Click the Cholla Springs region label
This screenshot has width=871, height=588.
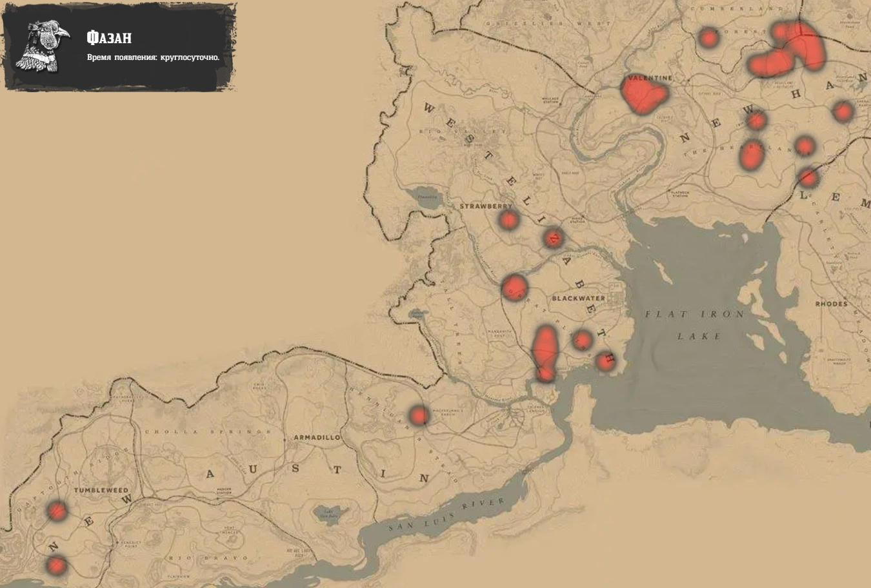208,432
